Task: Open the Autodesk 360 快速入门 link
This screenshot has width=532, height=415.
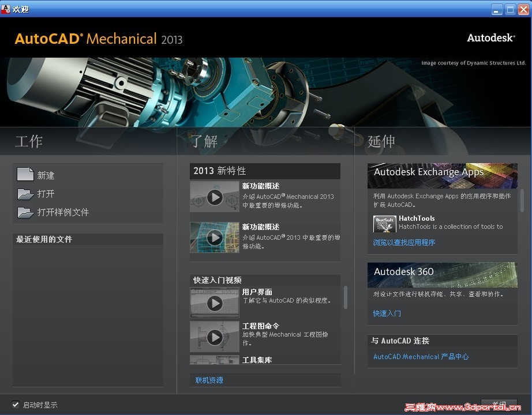Action: [x=387, y=314]
